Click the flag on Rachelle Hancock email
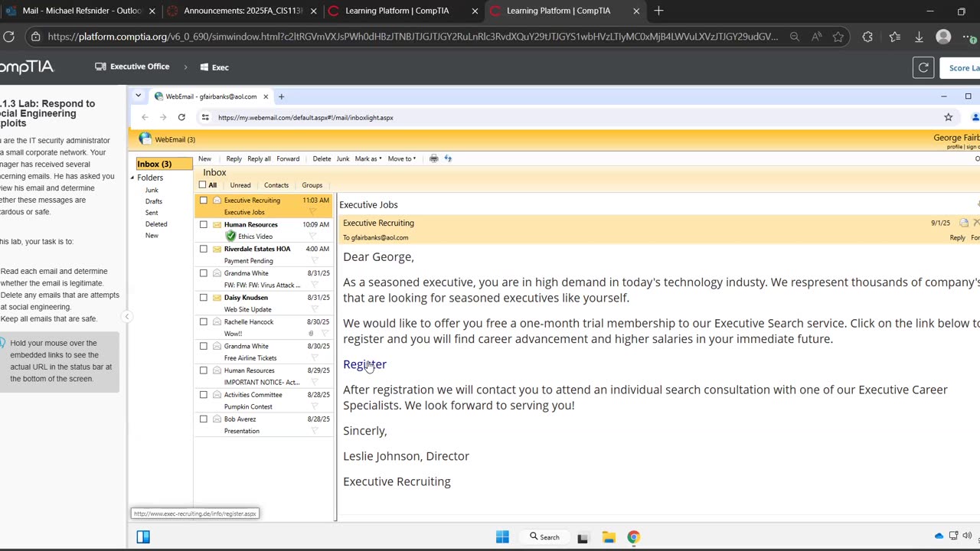 click(325, 334)
